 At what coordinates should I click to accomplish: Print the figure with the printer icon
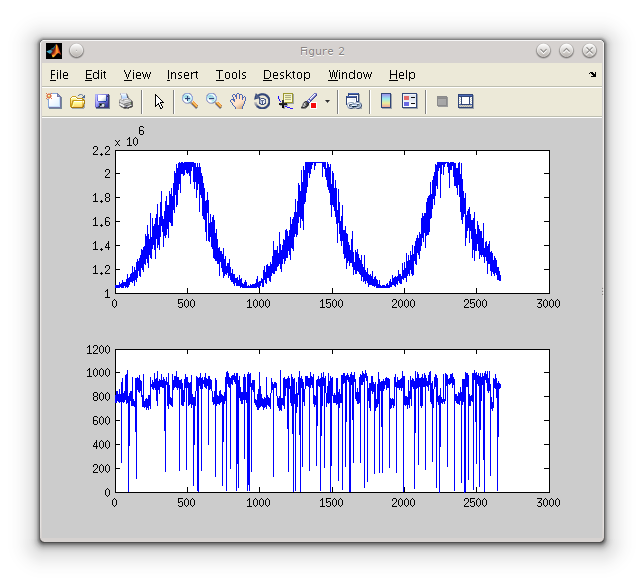tap(126, 101)
